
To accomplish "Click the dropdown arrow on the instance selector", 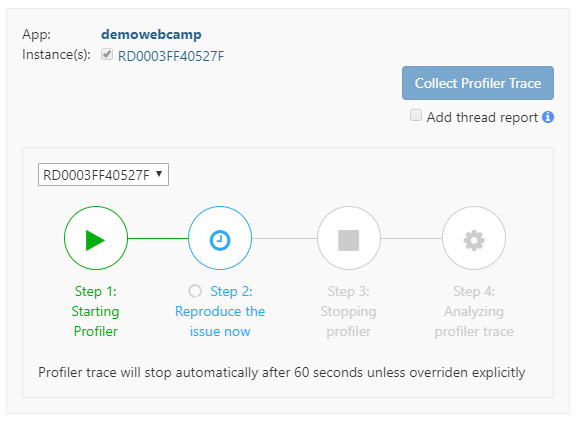I will 159,174.
